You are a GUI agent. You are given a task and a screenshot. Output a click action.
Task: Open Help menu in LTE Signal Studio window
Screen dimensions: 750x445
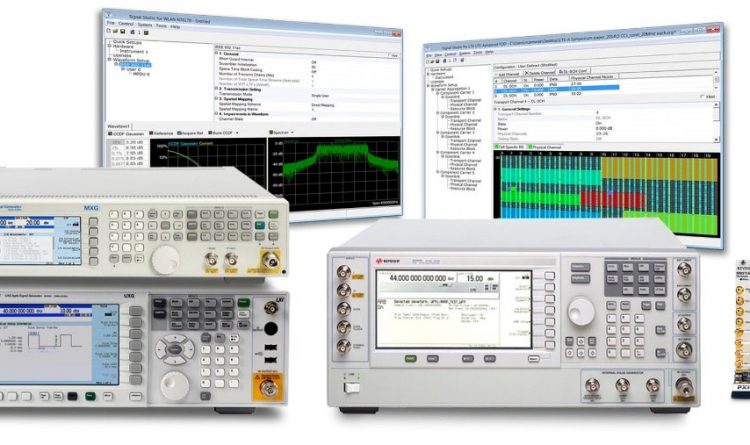[489, 52]
